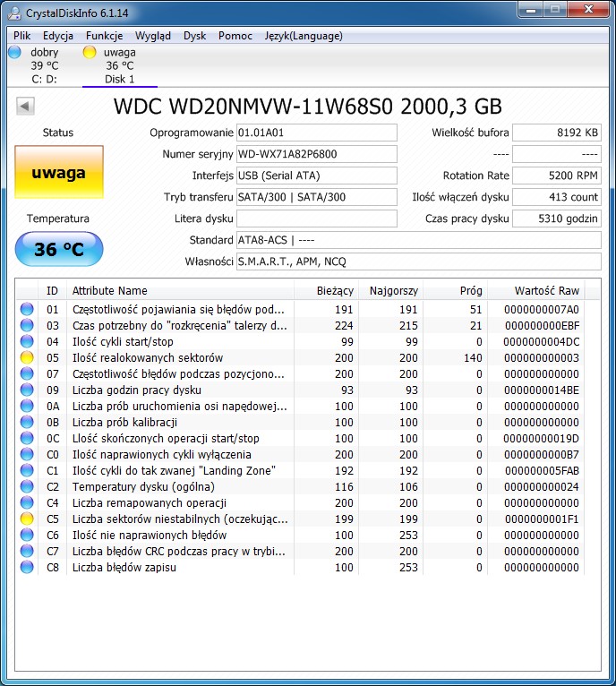Click the power-on hours field 5310 godzin
This screenshot has width=616, height=686.
(557, 219)
